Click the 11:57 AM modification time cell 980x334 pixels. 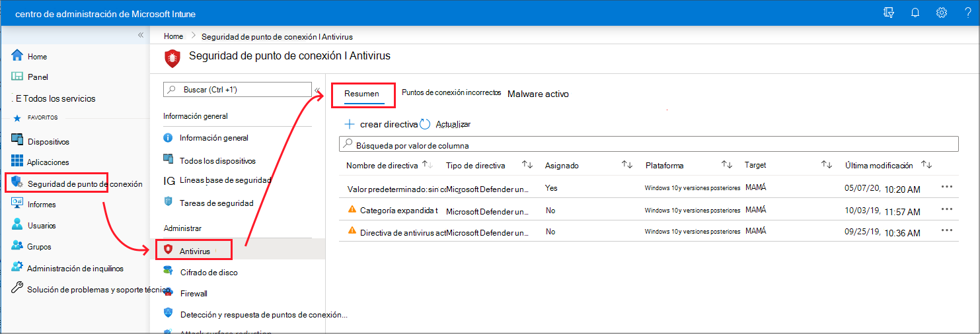coord(902,211)
